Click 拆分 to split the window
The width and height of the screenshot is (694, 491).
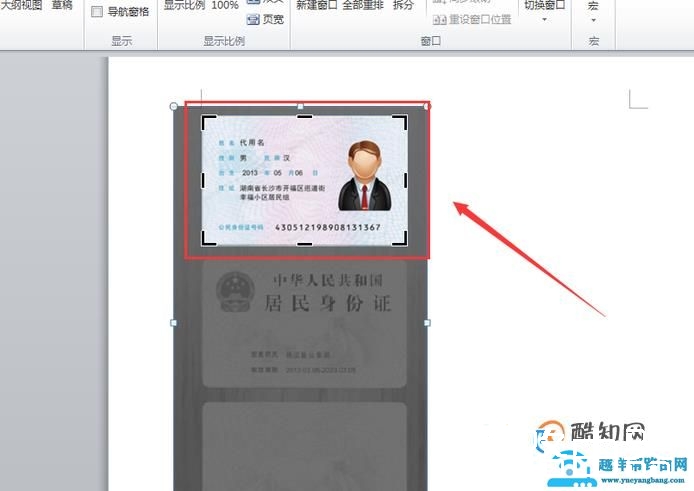(x=403, y=5)
